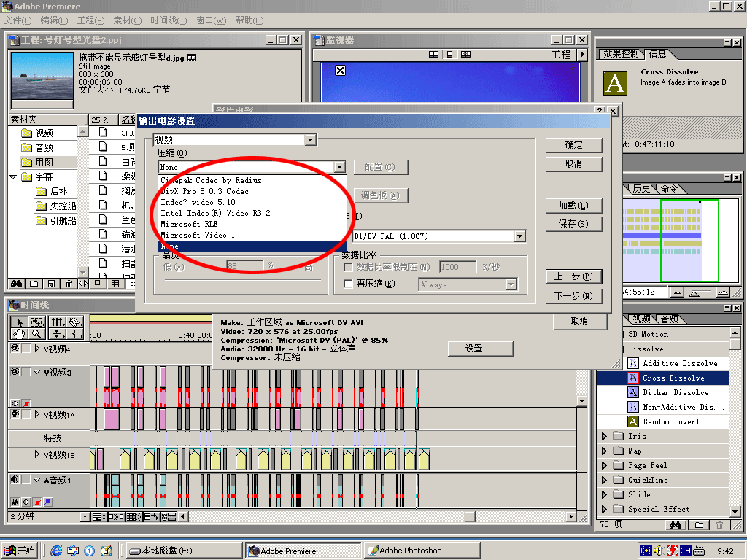Toggle eye visibility for Video 4 track

click(15, 348)
